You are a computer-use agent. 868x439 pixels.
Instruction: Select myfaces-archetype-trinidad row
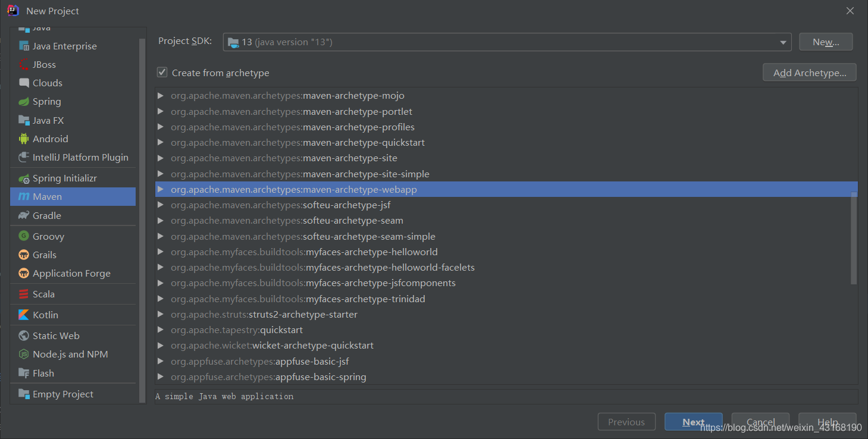click(x=506, y=299)
